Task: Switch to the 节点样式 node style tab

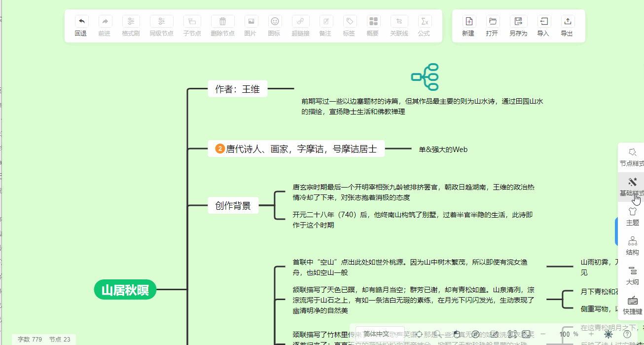Action: point(633,156)
